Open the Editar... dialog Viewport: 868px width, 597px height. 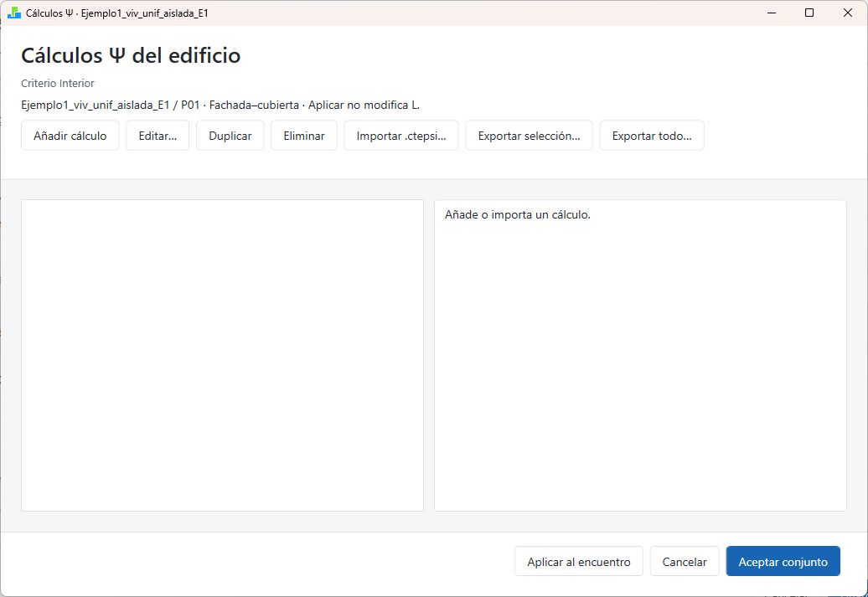click(158, 136)
